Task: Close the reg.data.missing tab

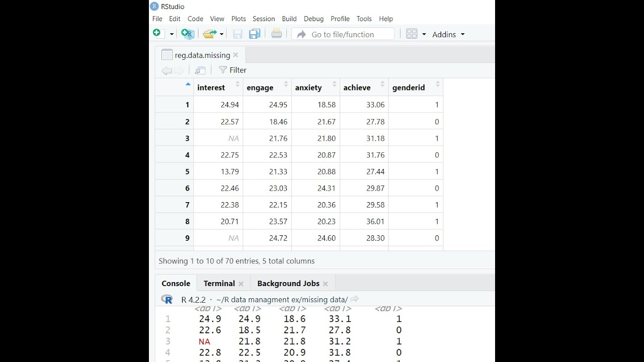Action: (x=235, y=55)
